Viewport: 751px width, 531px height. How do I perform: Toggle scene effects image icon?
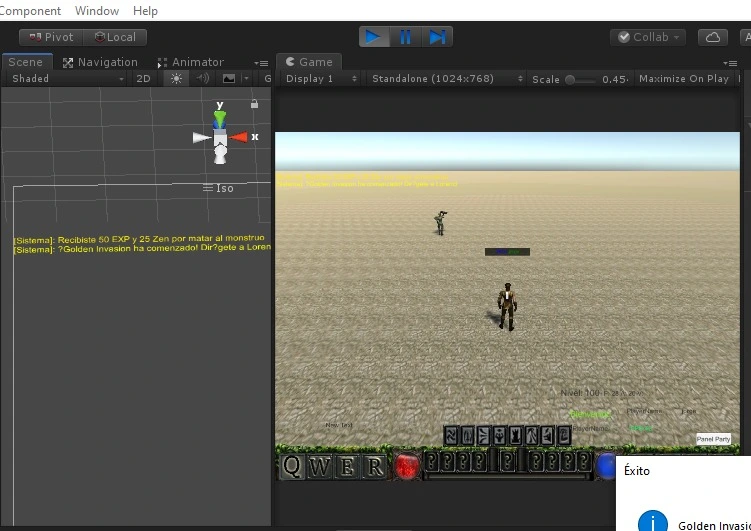pyautogui.click(x=229, y=79)
